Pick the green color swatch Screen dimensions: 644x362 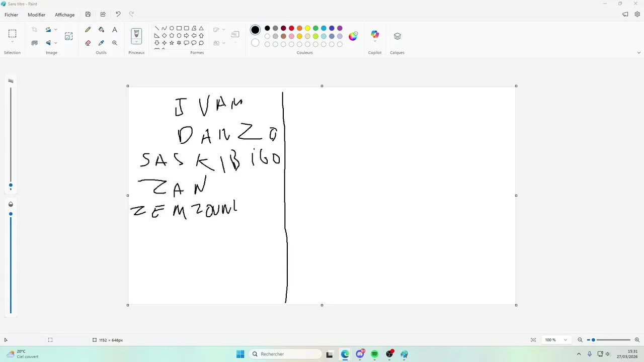pos(315,28)
